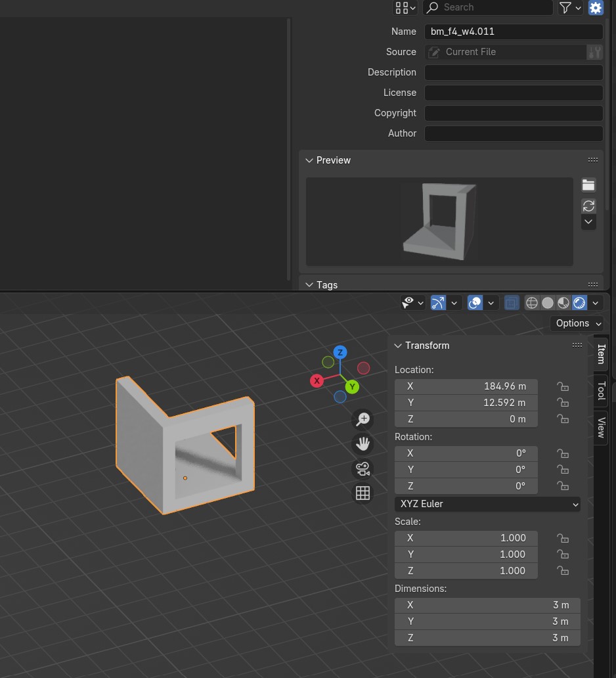This screenshot has width=616, height=678.
Task: Lock the Rotation Z value
Action: pyautogui.click(x=563, y=486)
